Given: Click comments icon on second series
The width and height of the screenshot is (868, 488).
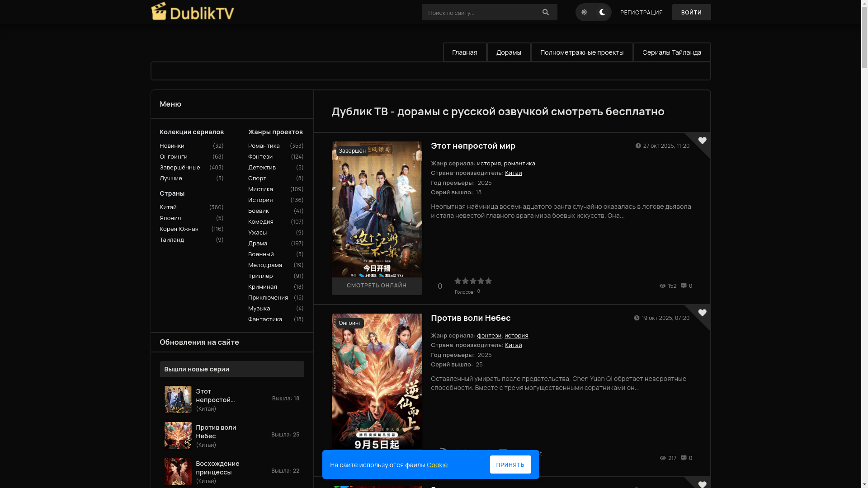Looking at the screenshot, I should coord(684,458).
